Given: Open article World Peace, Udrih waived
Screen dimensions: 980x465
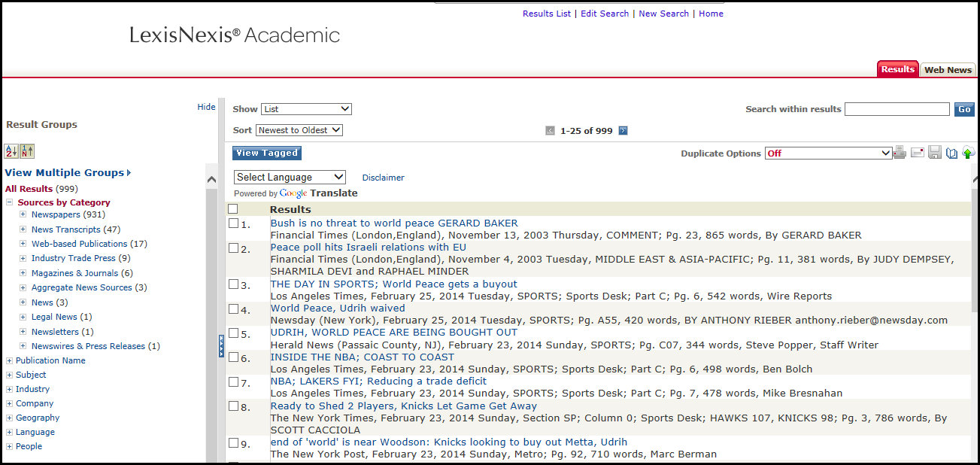Looking at the screenshot, I should tap(338, 308).
